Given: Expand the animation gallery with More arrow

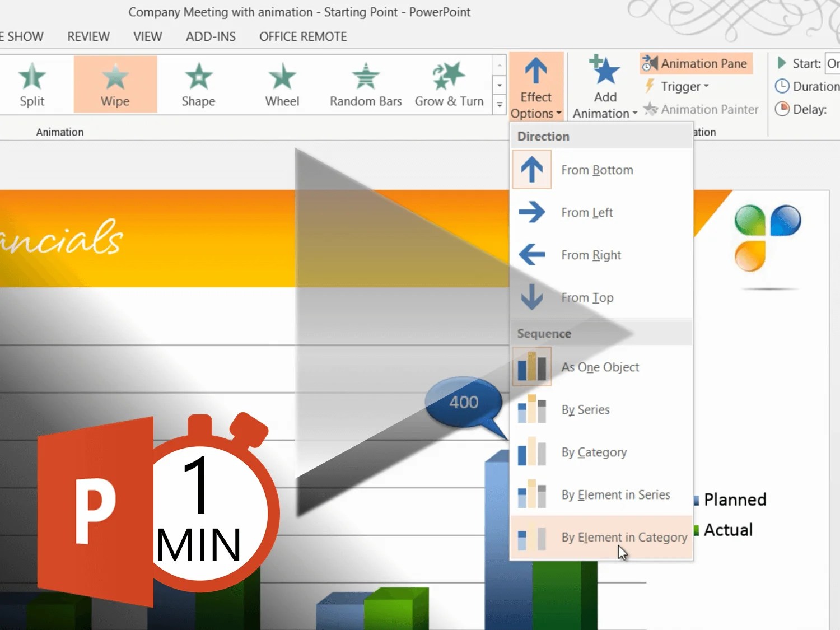Looking at the screenshot, I should [x=498, y=105].
